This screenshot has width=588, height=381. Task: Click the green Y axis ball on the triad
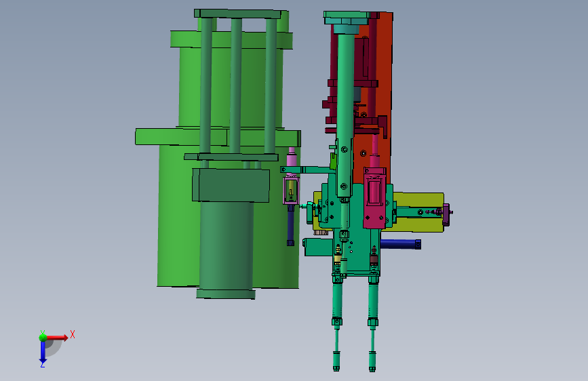(43, 337)
